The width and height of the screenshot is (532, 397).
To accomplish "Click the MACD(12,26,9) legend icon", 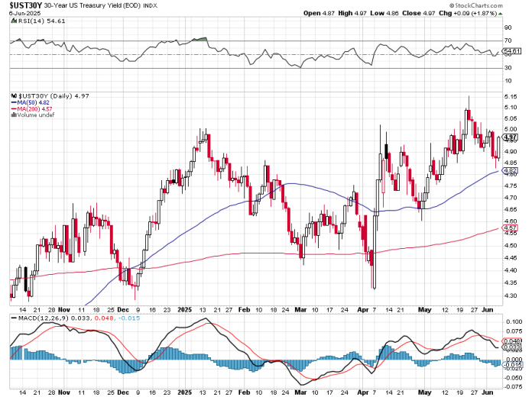I will 13,318.
